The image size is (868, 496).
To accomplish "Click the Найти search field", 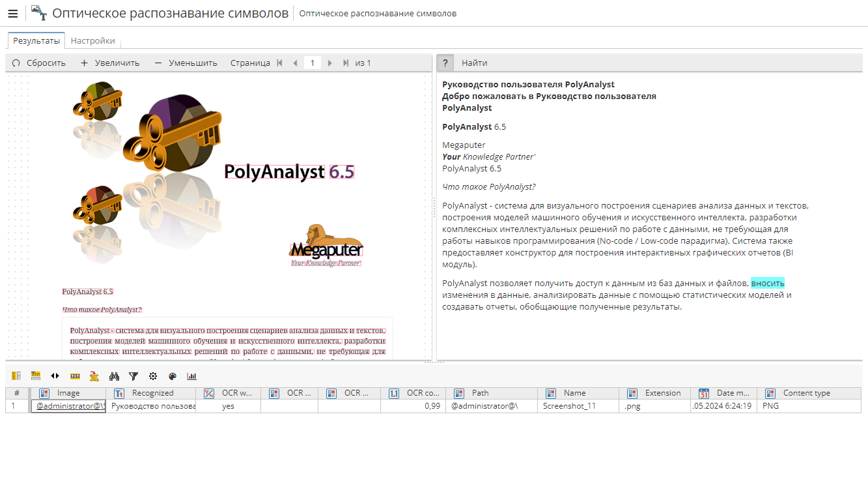I will (x=658, y=63).
